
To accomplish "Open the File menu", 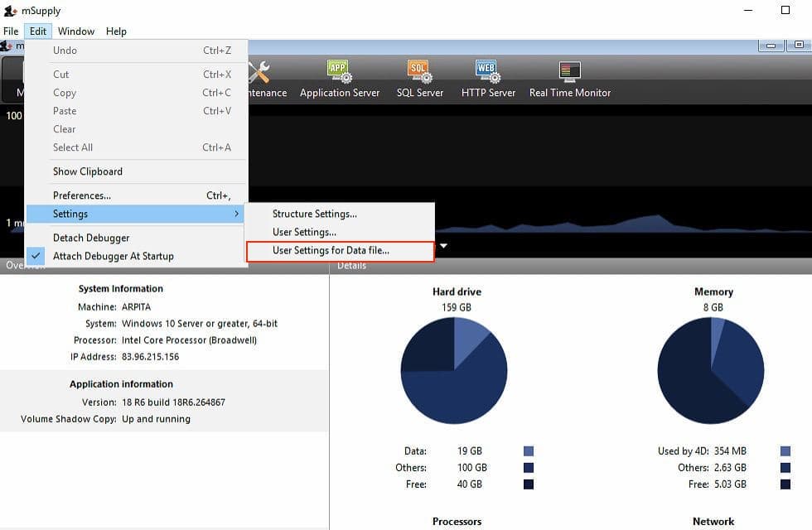I will coord(11,31).
